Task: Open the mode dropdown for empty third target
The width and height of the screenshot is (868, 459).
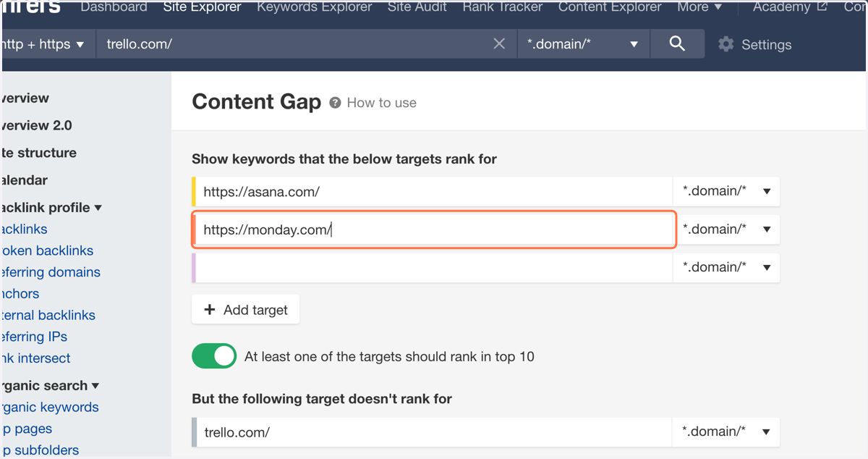Action: [x=726, y=267]
